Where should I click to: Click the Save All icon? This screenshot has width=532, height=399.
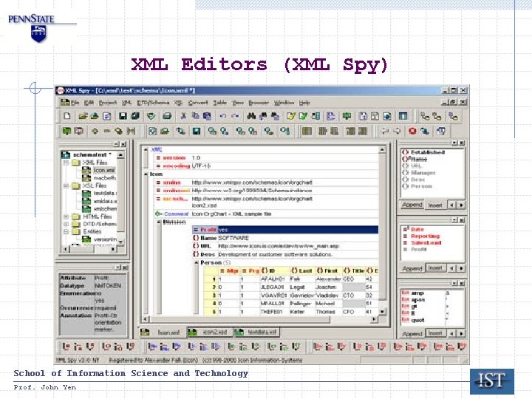135,116
